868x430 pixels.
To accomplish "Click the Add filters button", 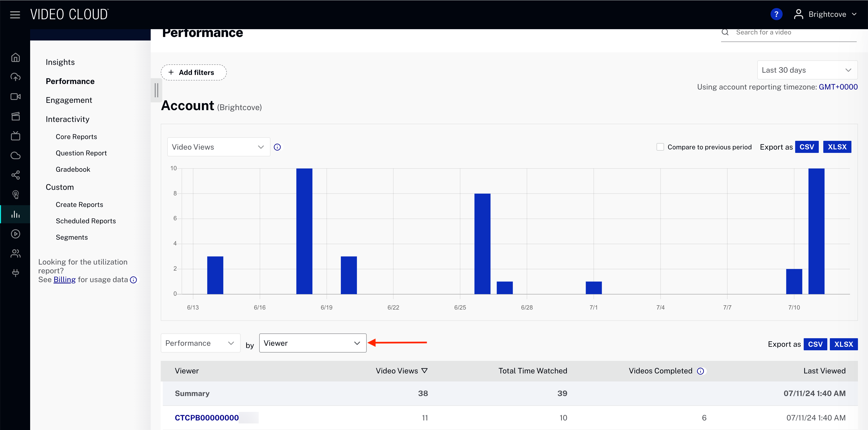I will point(193,72).
